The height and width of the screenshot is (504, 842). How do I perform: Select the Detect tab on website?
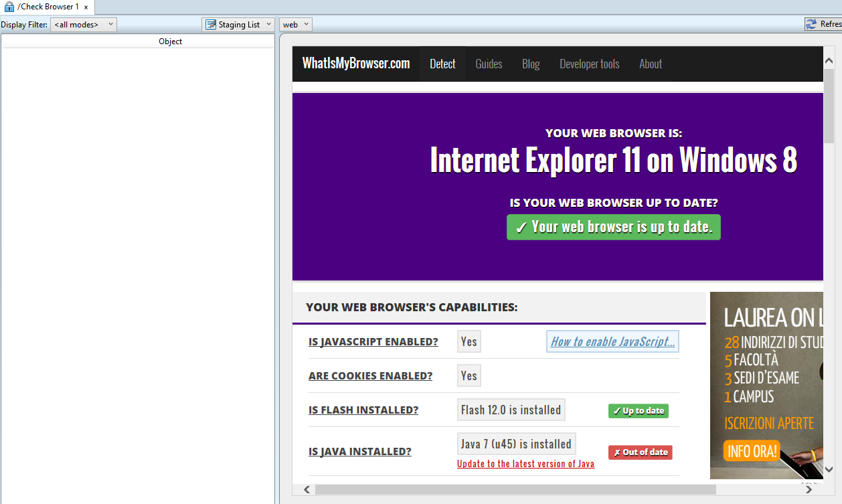(442, 64)
